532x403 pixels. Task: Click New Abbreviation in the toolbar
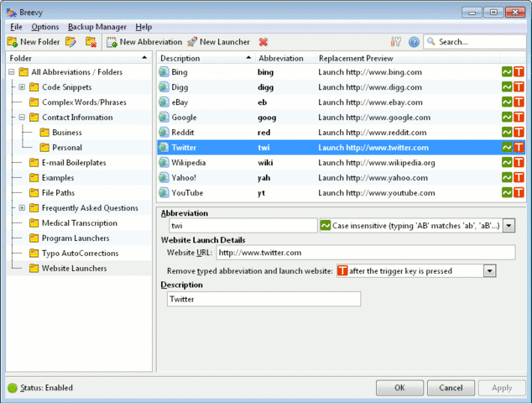[144, 42]
